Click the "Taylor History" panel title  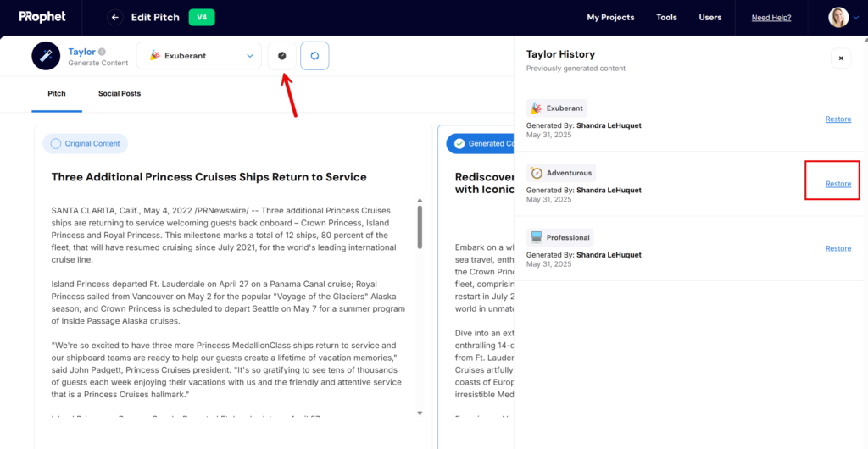click(561, 54)
